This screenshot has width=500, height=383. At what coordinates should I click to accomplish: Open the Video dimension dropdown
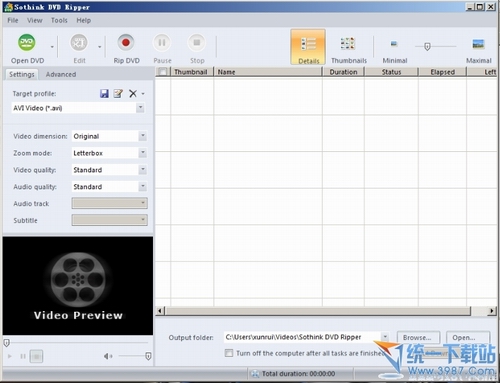click(143, 136)
